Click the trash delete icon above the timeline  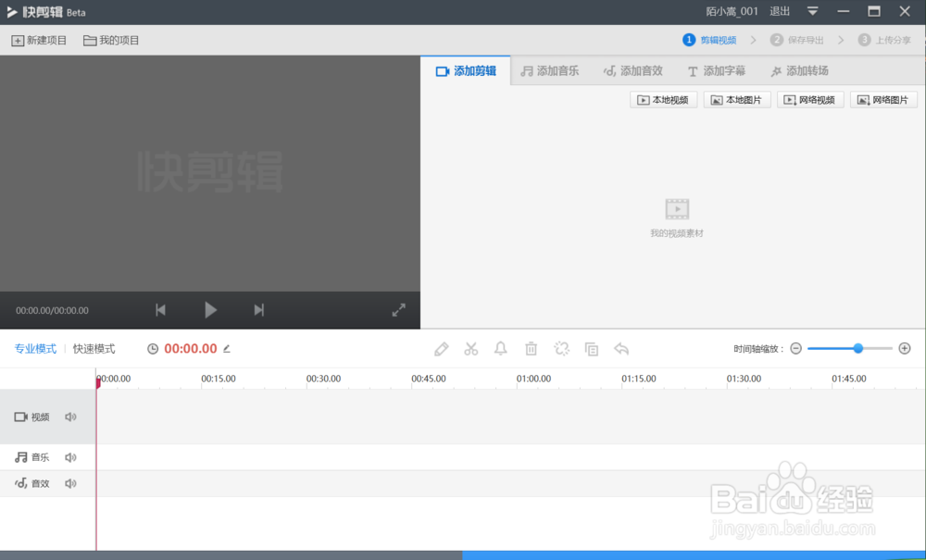pos(531,348)
